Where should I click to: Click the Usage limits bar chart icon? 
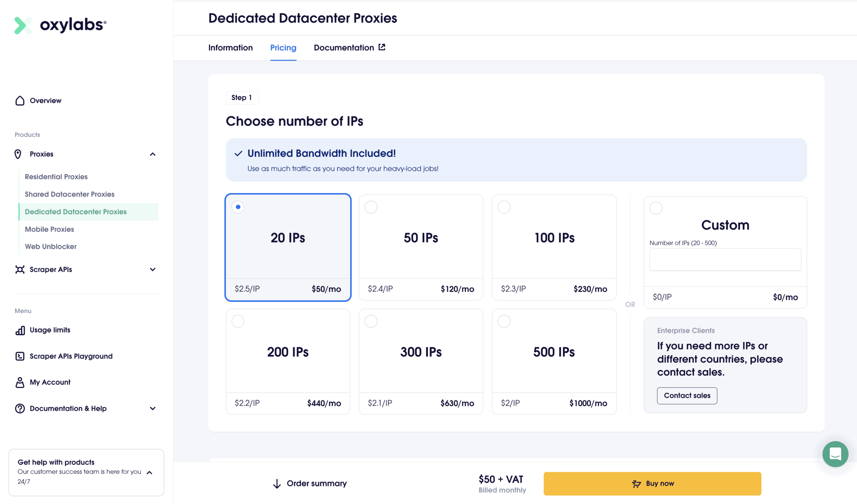20,330
